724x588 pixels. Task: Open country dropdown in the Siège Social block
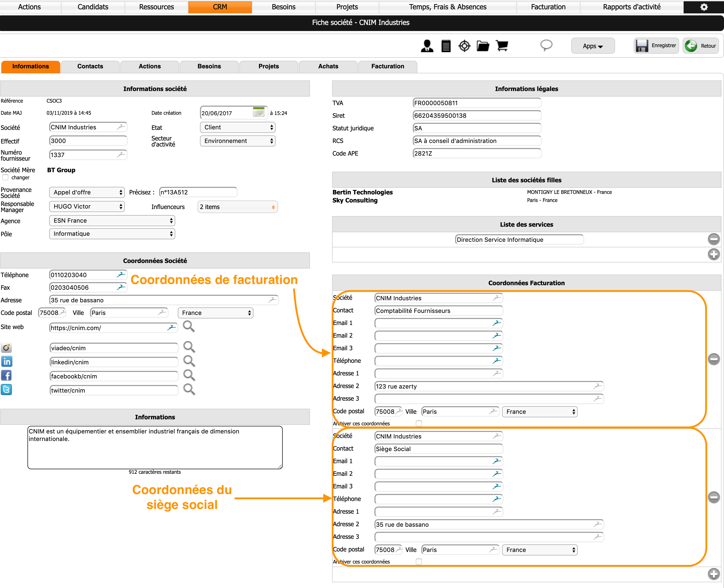click(x=540, y=550)
